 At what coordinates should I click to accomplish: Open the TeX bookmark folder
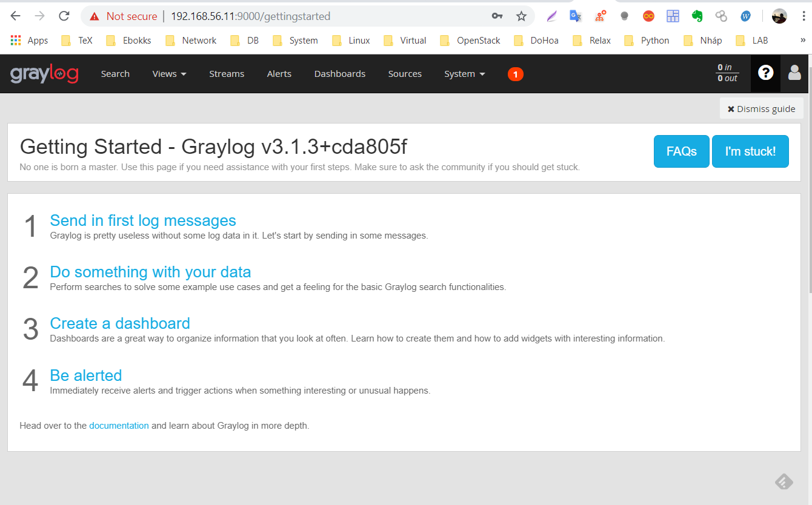(77, 41)
